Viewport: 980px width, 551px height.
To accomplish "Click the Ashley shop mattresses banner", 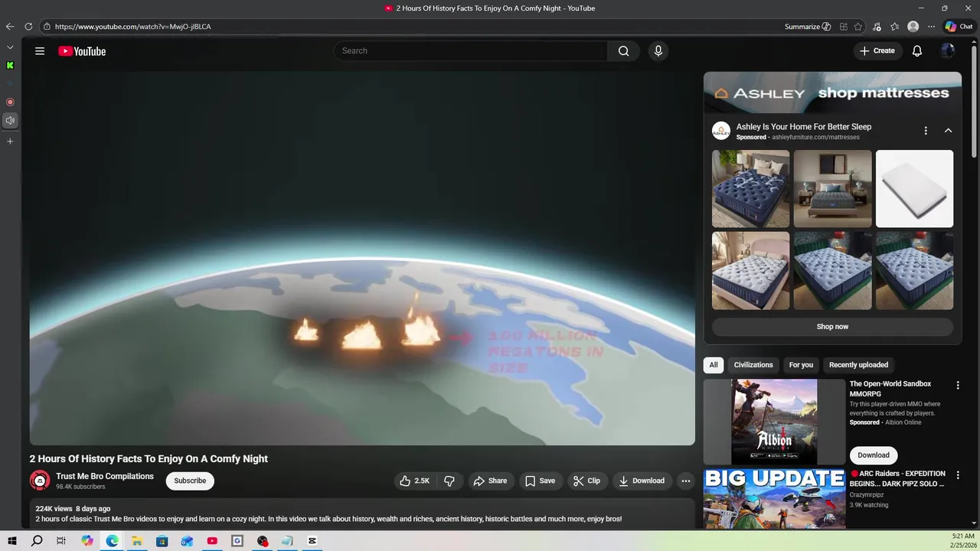I will pyautogui.click(x=832, y=93).
